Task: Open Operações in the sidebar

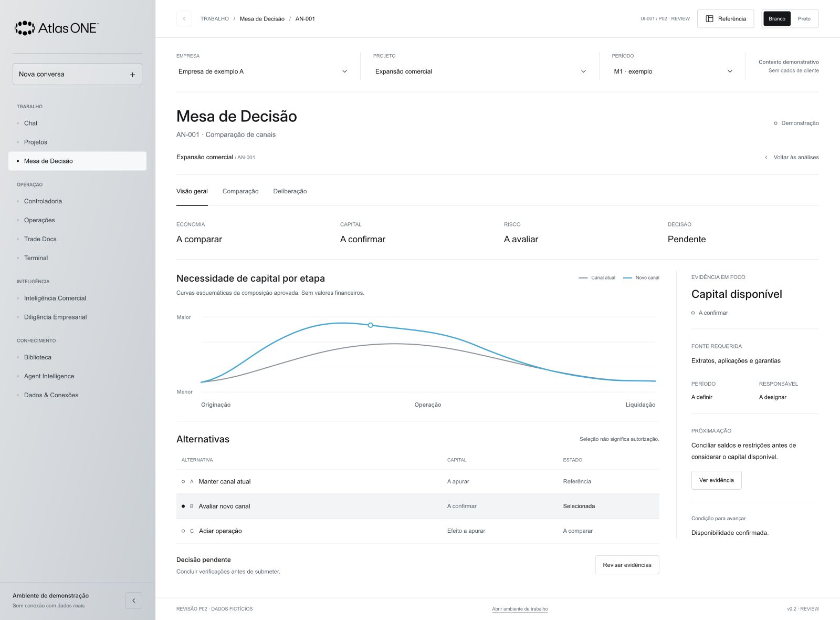Action: coord(77,220)
